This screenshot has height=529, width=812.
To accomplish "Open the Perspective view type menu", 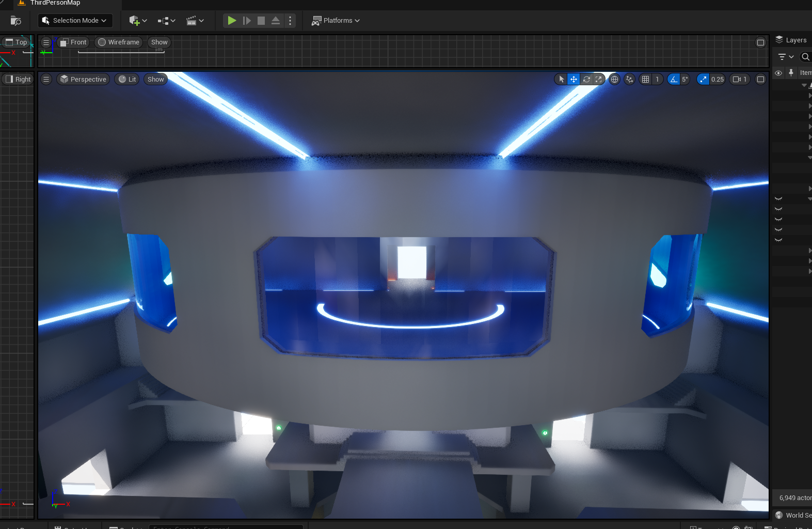I will [x=83, y=79].
